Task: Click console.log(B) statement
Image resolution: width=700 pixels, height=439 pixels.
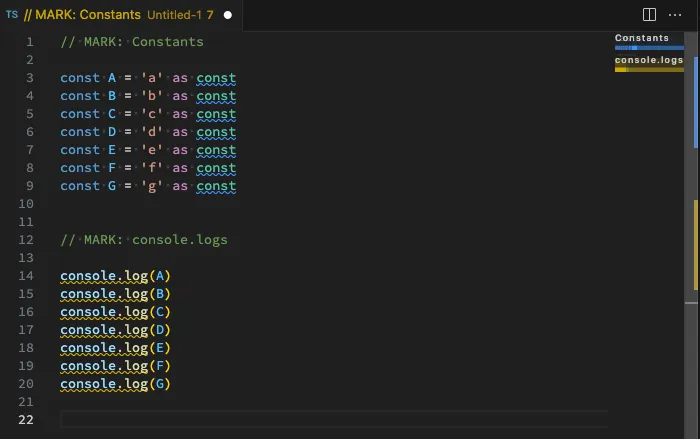Action: tap(116, 294)
